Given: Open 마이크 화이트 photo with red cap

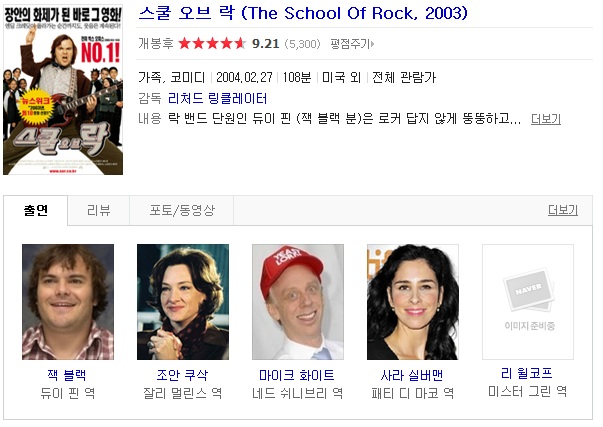Looking at the screenshot, I should point(298,302).
